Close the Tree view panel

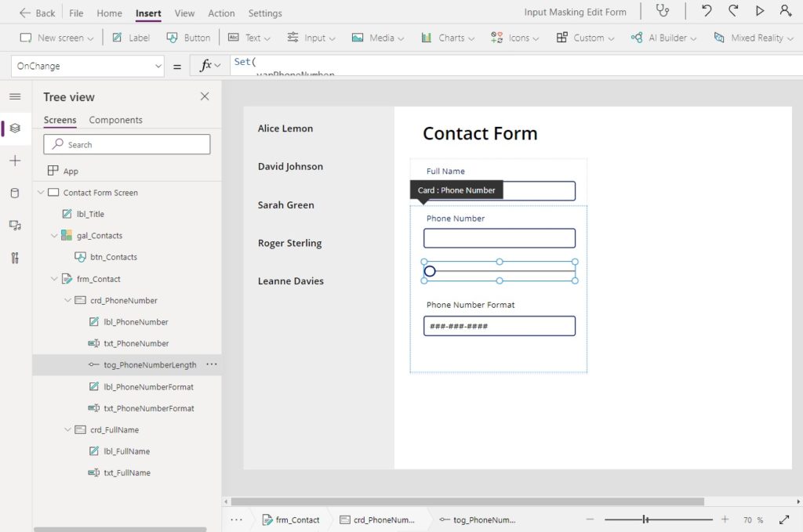point(205,96)
